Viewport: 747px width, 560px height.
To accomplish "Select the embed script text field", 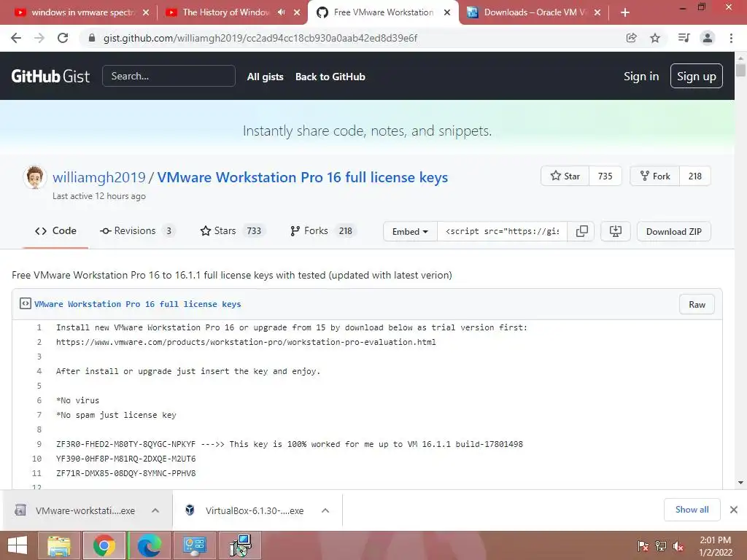I will [502, 231].
